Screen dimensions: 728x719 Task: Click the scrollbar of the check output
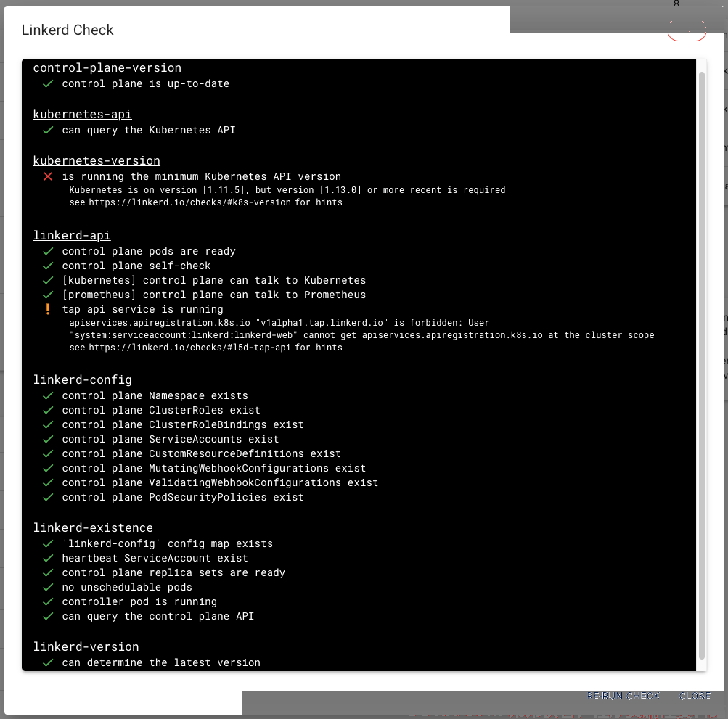[x=702, y=364]
